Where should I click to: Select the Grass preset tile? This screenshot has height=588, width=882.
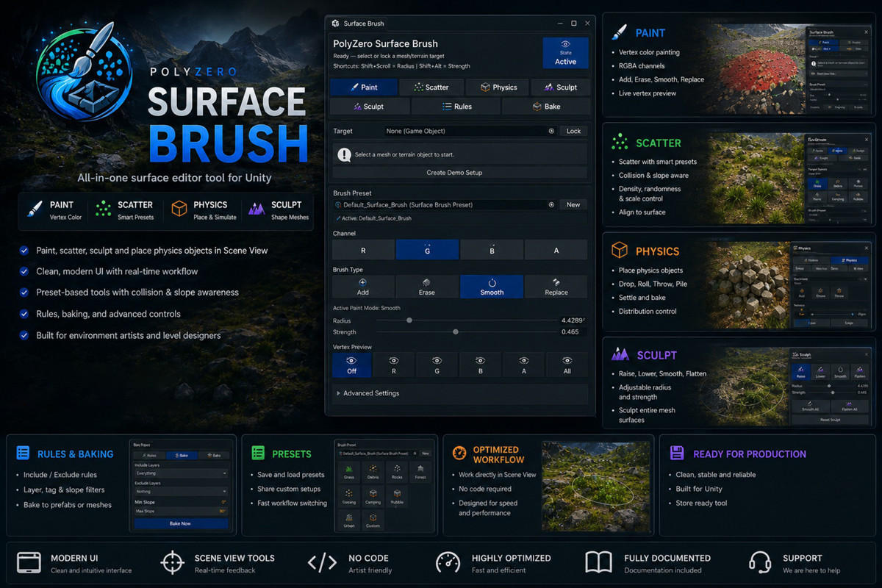click(x=348, y=472)
